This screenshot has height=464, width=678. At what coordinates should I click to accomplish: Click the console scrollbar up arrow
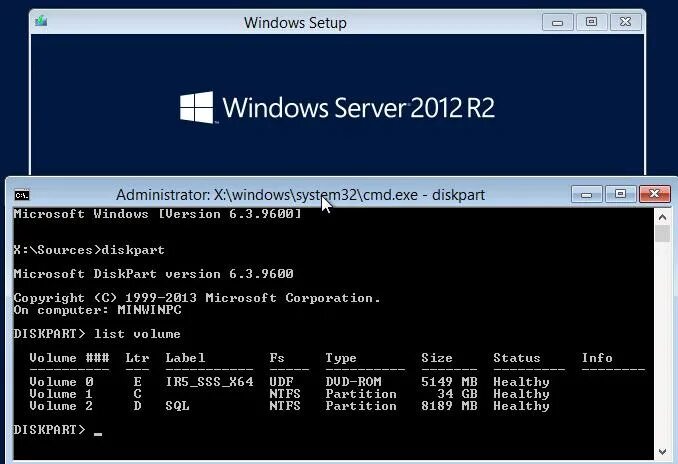(662, 217)
